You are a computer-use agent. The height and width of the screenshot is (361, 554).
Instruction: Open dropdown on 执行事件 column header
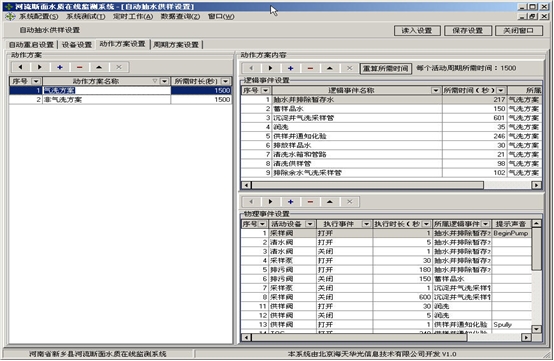pos(366,224)
